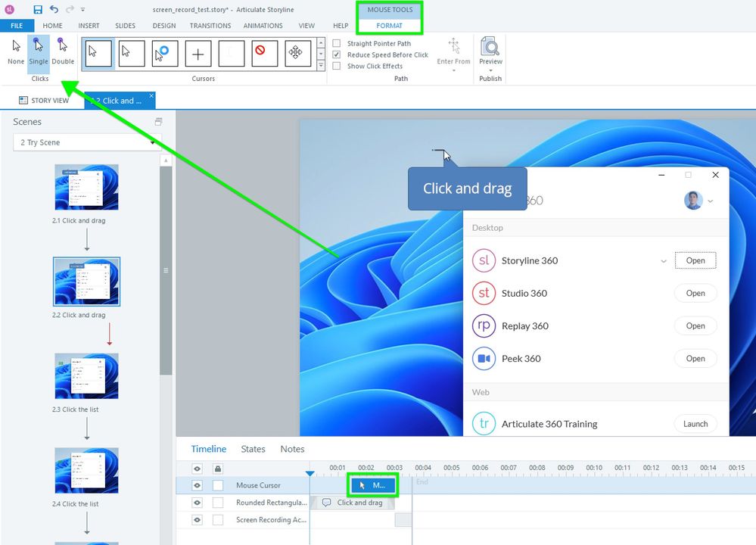Select slide thumbnail 2.3 Click the list
The width and height of the screenshot is (756, 545).
tap(86, 376)
